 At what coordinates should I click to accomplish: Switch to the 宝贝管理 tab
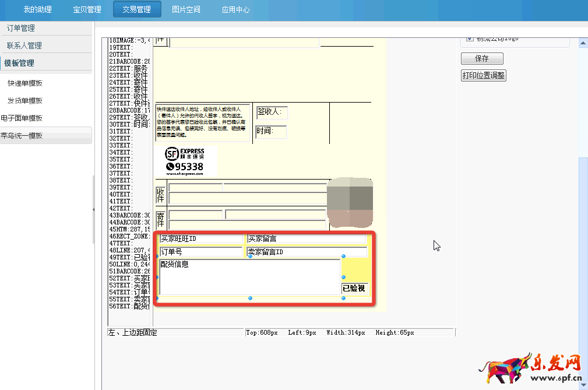coord(87,9)
